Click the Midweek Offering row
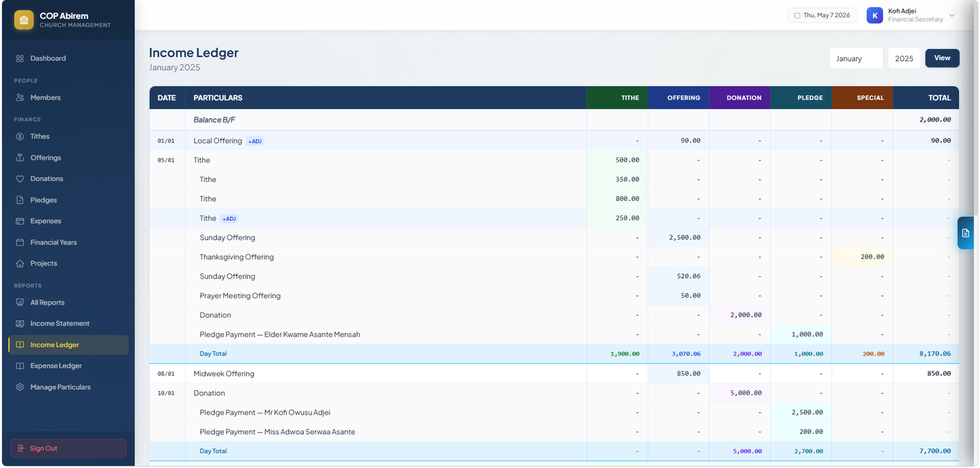This screenshot has height=468, width=980. pos(554,374)
